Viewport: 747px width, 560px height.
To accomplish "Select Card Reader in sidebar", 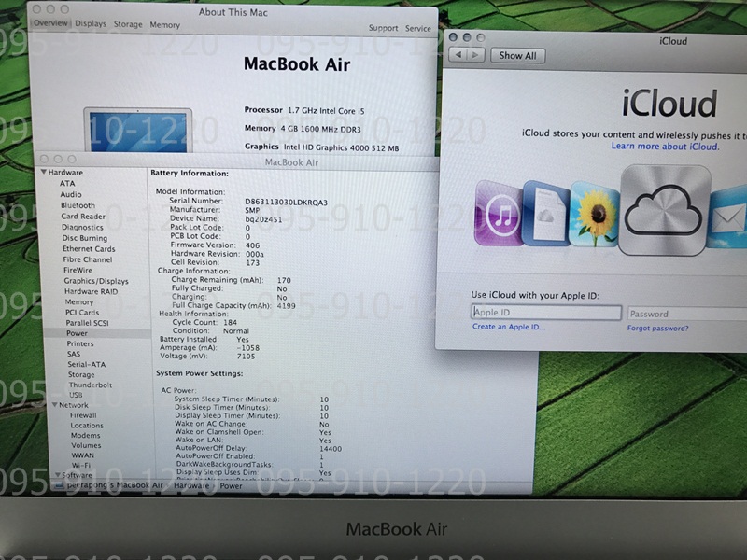I will (83, 217).
